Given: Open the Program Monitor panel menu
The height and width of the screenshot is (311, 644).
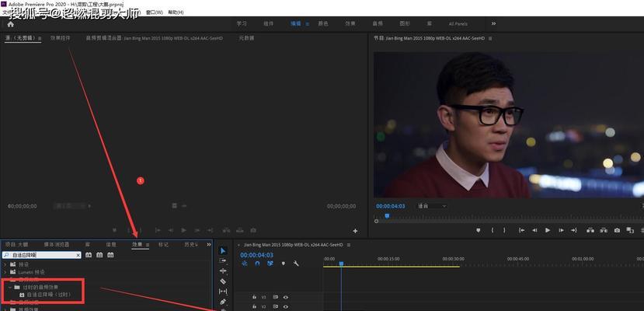Looking at the screenshot, I should [x=490, y=38].
